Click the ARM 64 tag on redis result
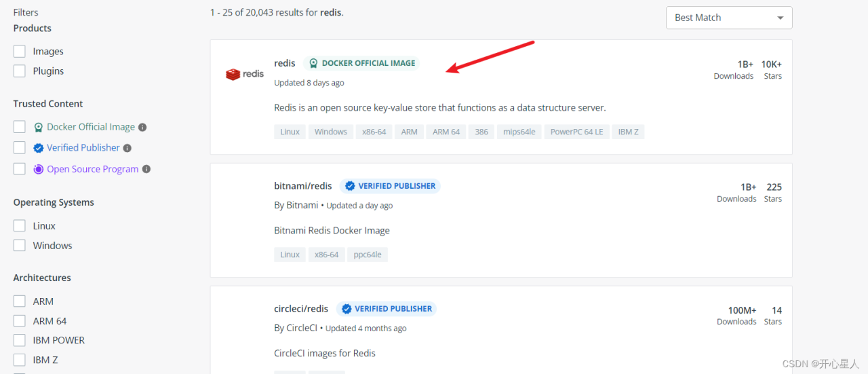Image resolution: width=868 pixels, height=374 pixels. 446,132
